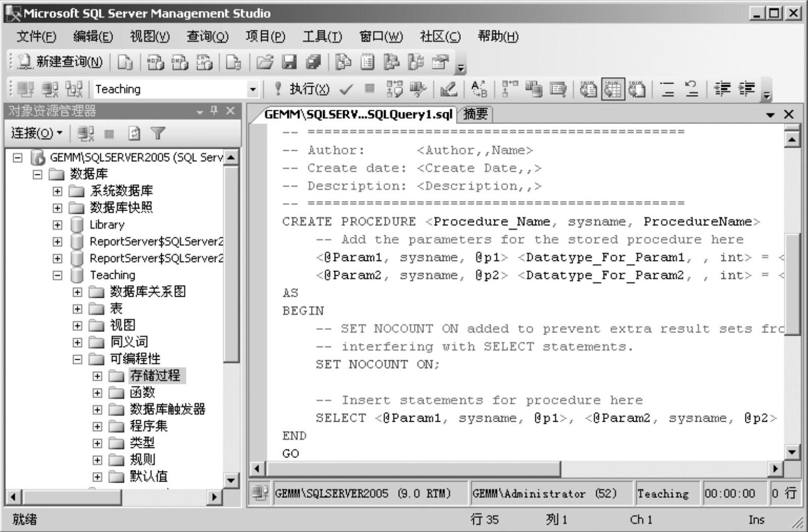Select Results to Grid mode
Screen dimensions: 808x532
click(612, 90)
